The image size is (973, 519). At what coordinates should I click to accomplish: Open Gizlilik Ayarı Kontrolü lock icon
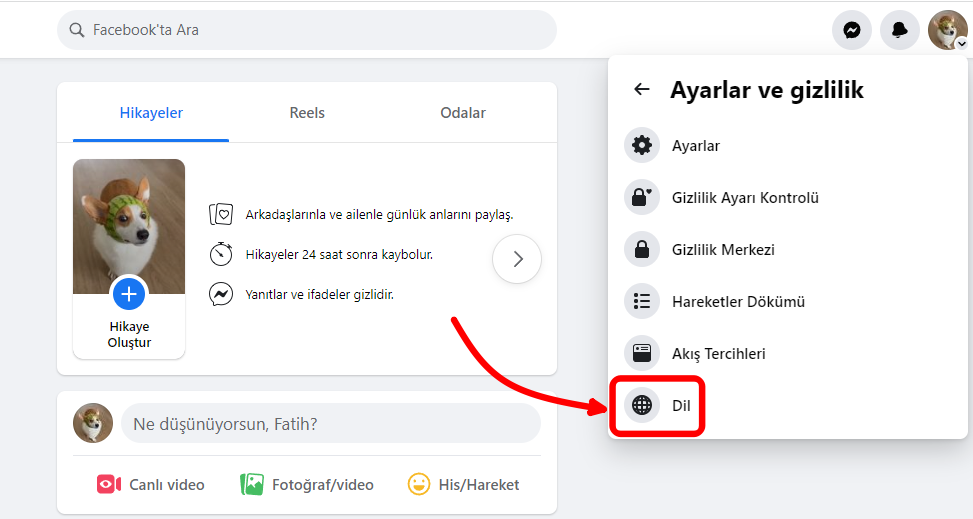[x=642, y=198]
